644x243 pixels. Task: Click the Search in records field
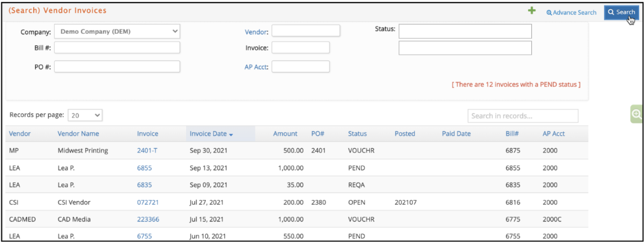523,116
